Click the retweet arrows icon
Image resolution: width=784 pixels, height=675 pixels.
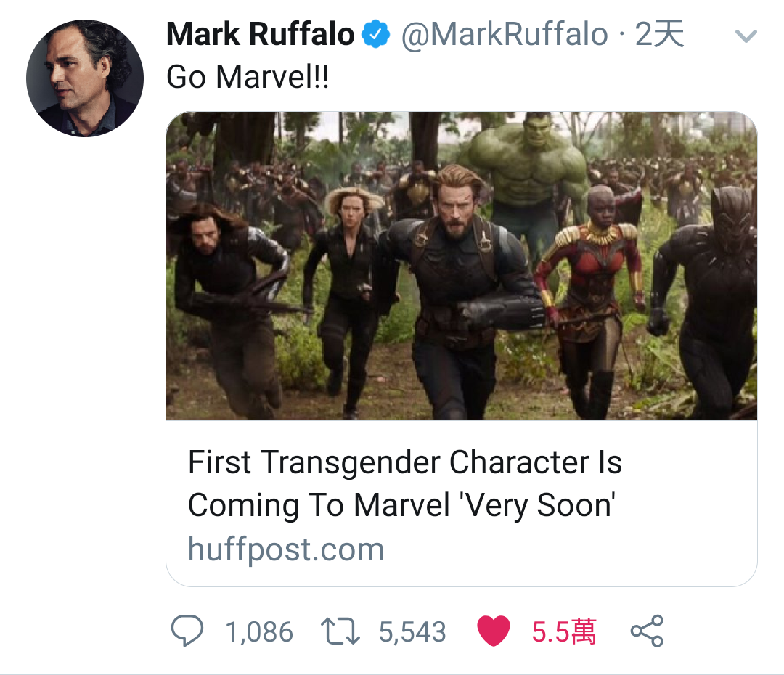pyautogui.click(x=340, y=631)
